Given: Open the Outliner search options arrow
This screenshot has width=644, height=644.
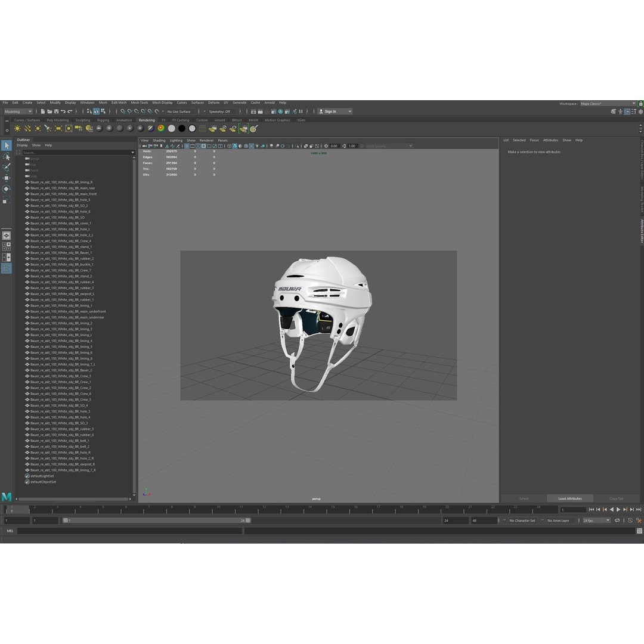Looking at the screenshot, I should click(x=132, y=153).
